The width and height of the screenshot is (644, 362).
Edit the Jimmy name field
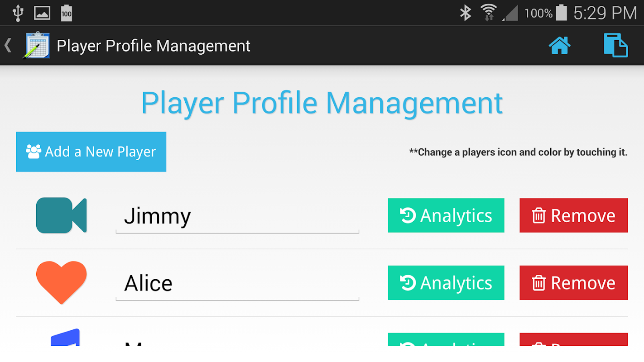(237, 216)
